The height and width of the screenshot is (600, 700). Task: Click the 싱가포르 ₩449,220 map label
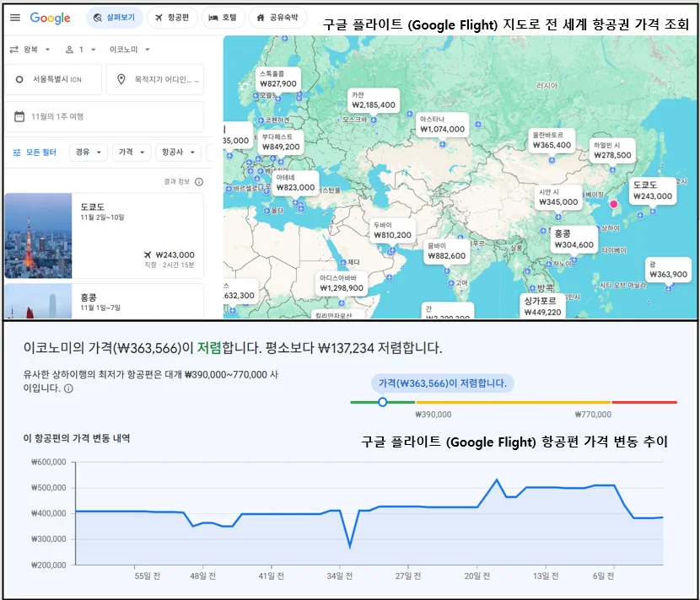543,307
